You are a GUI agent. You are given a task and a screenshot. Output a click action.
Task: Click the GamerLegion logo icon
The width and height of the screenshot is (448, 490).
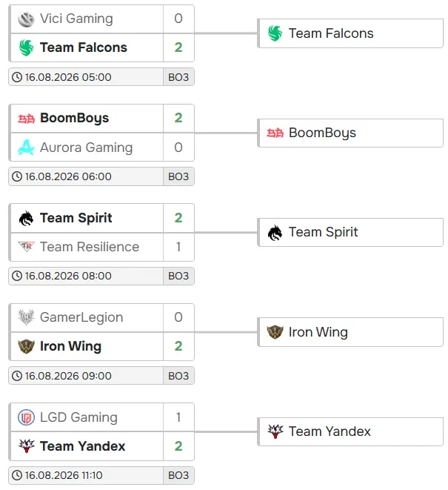pyautogui.click(x=26, y=317)
